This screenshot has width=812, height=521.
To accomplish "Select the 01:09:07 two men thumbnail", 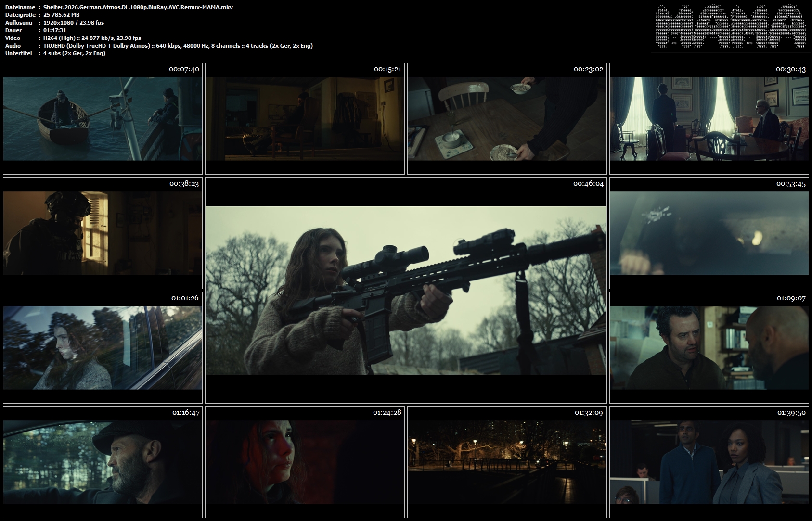I will [x=709, y=347].
